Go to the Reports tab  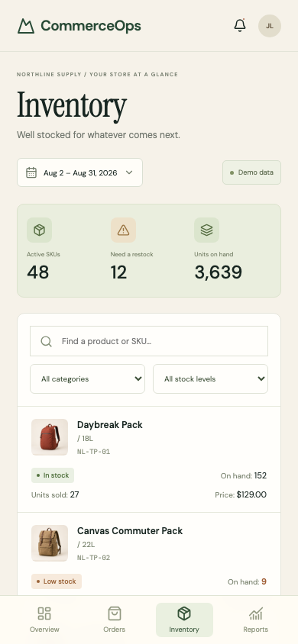click(256, 620)
